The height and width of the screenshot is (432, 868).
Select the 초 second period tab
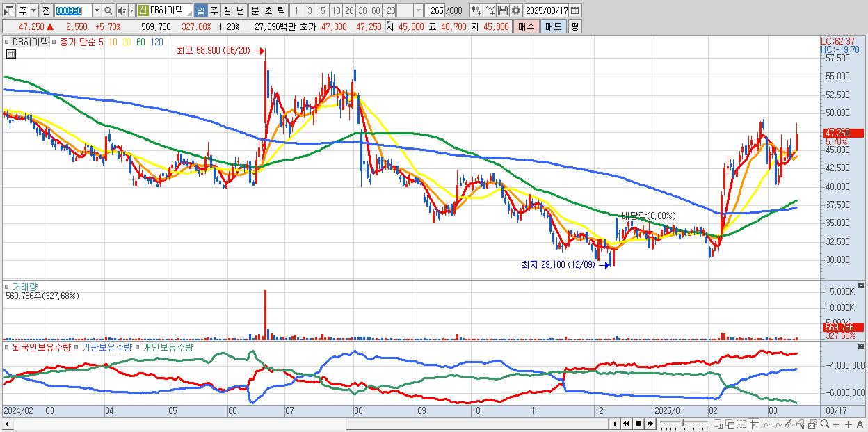(268, 10)
